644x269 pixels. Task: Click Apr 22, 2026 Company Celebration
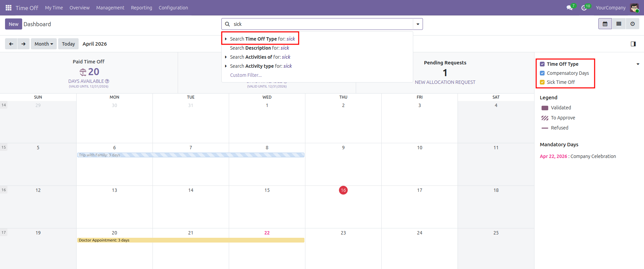578,156
